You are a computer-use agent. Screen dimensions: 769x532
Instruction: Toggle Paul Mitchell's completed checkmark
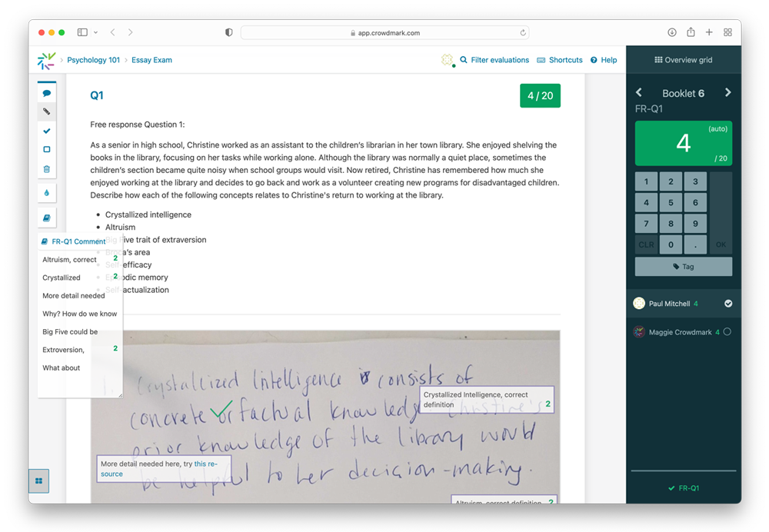pyautogui.click(x=728, y=303)
